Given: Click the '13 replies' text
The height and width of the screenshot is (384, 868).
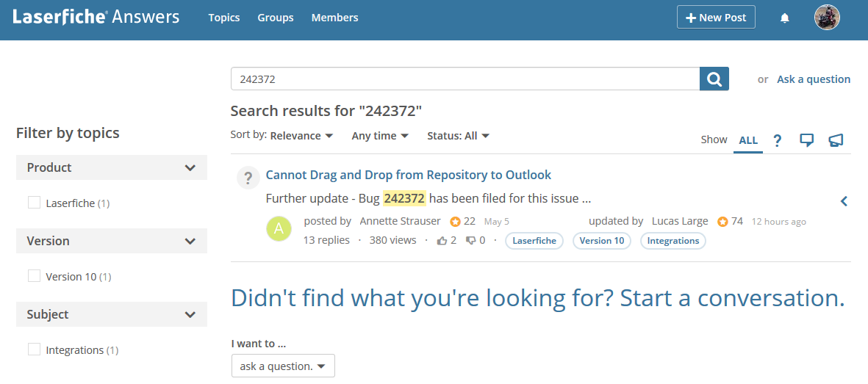Looking at the screenshot, I should (326, 240).
